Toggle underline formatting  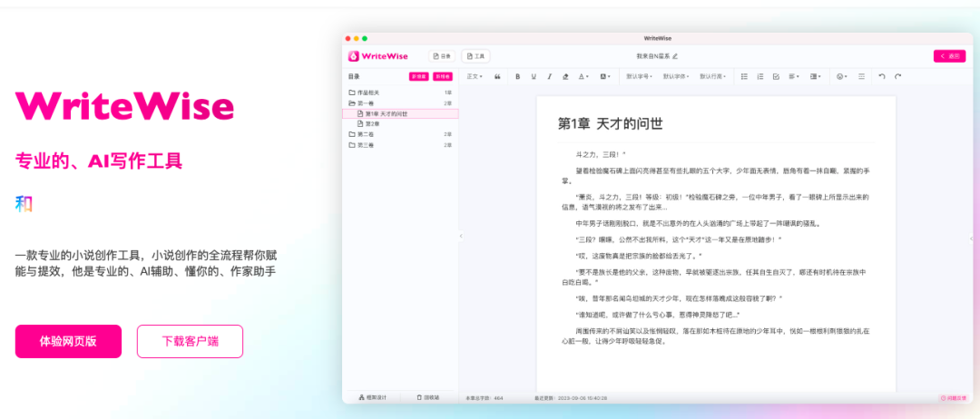click(x=534, y=77)
